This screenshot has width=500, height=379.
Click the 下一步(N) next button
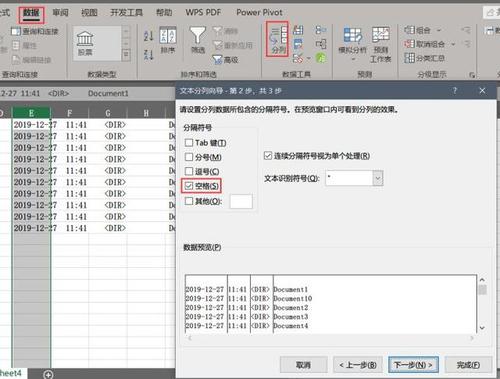[413, 365]
